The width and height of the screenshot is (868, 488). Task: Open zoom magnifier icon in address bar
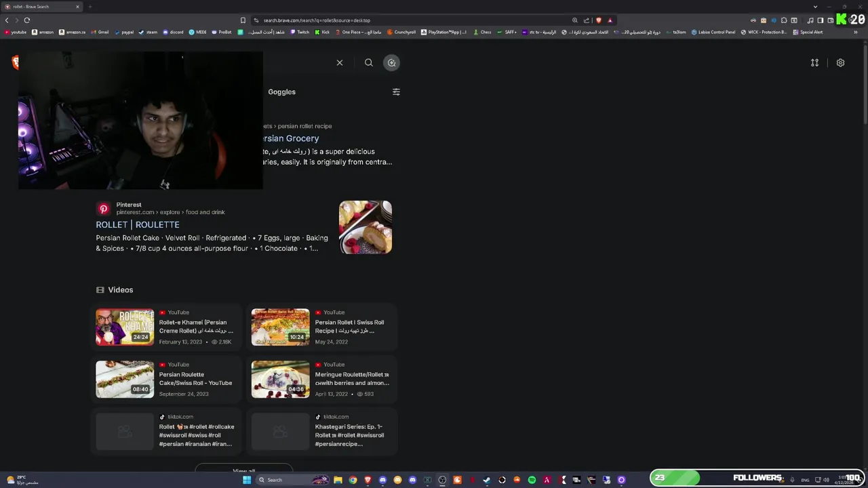[575, 20]
